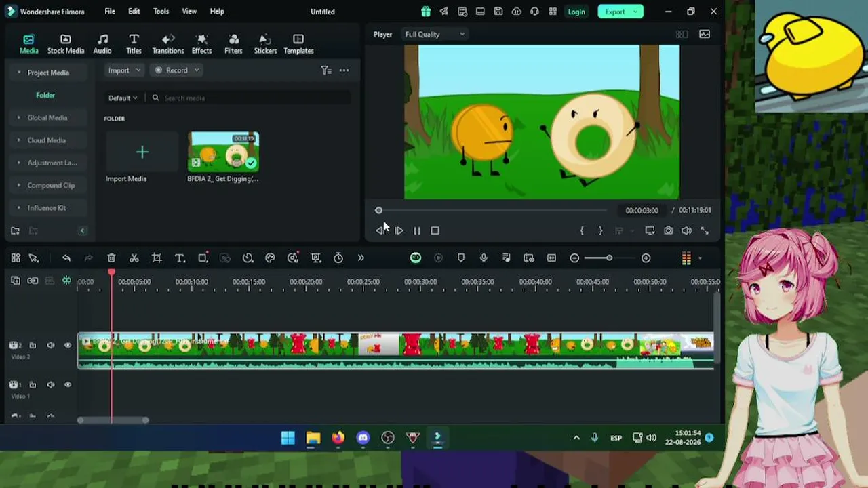This screenshot has width=868, height=488.
Task: Collapse the media sidebar with left chevron
Action: (x=82, y=231)
